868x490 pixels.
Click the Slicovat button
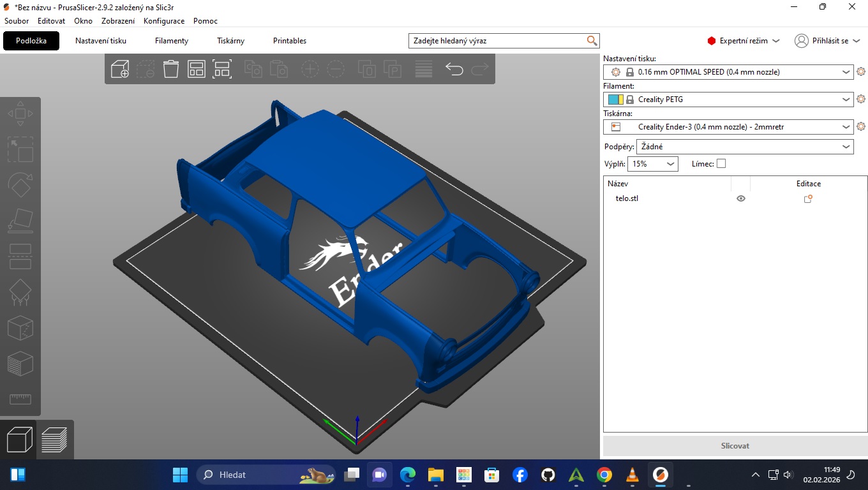tap(735, 446)
